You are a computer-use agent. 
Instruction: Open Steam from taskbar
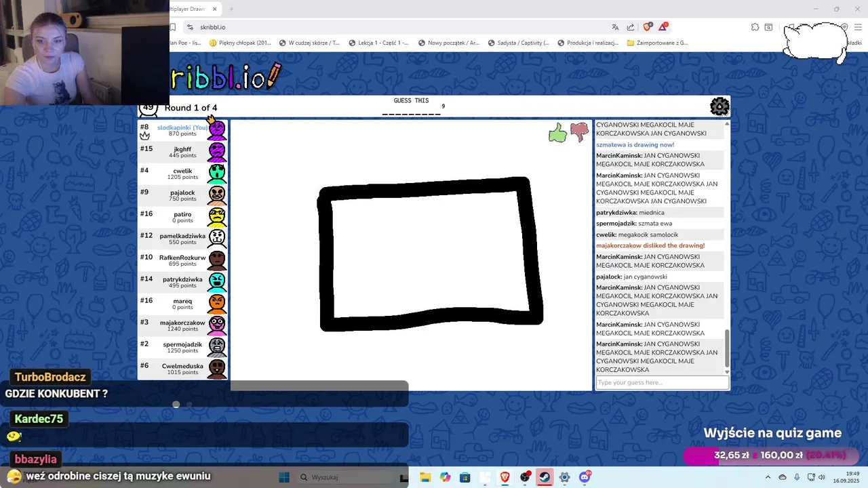tap(545, 477)
